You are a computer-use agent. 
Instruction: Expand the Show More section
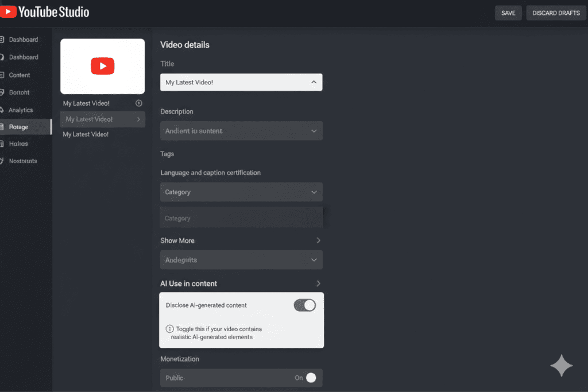coord(241,240)
